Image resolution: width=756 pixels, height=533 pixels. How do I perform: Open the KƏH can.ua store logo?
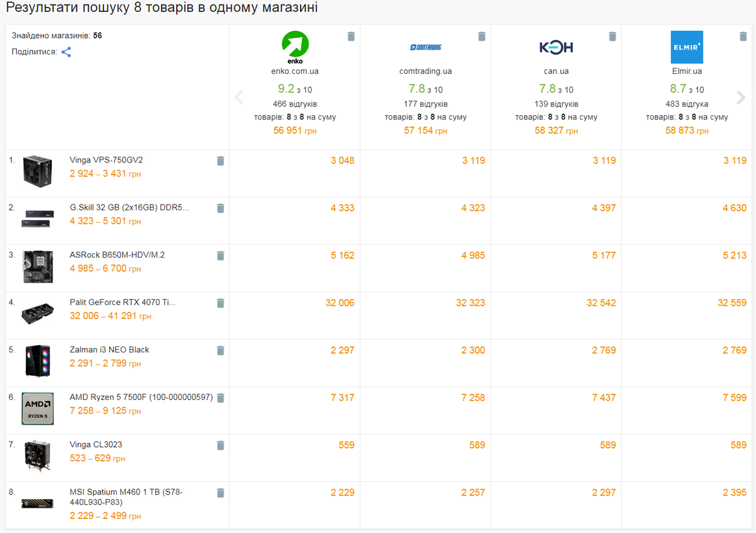556,47
